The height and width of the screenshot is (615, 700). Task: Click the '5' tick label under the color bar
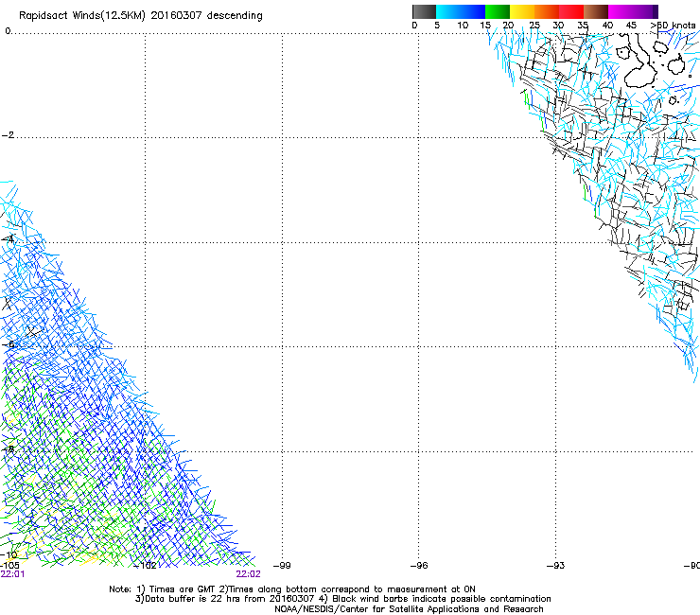(x=437, y=26)
